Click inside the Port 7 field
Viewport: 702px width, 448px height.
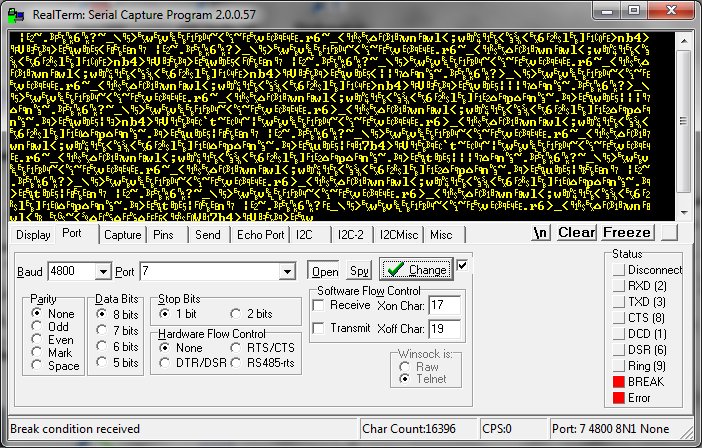(210, 271)
